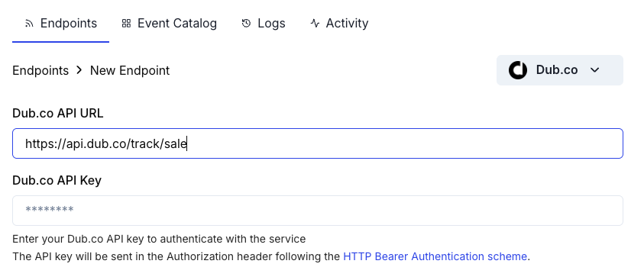Click the Activity pulse icon
The height and width of the screenshot is (280, 644).
[315, 24]
